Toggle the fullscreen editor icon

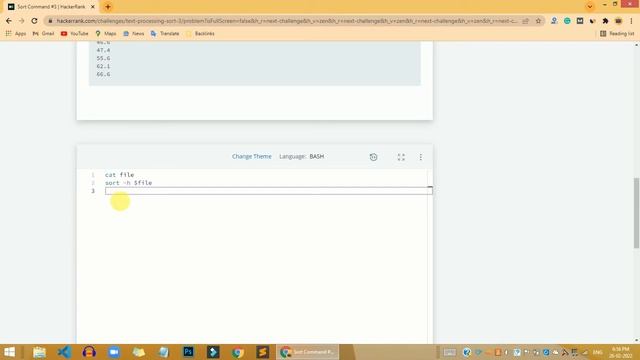click(401, 157)
